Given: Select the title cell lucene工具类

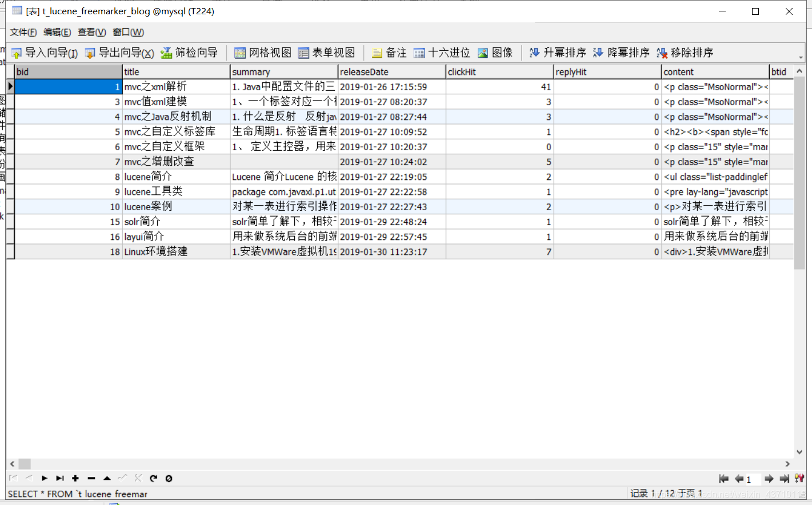Looking at the screenshot, I should tap(176, 191).
